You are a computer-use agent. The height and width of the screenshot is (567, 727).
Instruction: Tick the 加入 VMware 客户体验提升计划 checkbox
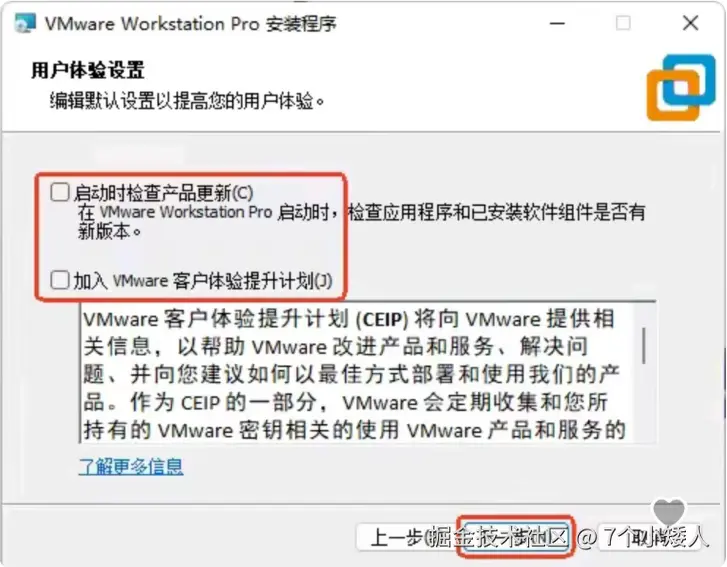point(60,280)
